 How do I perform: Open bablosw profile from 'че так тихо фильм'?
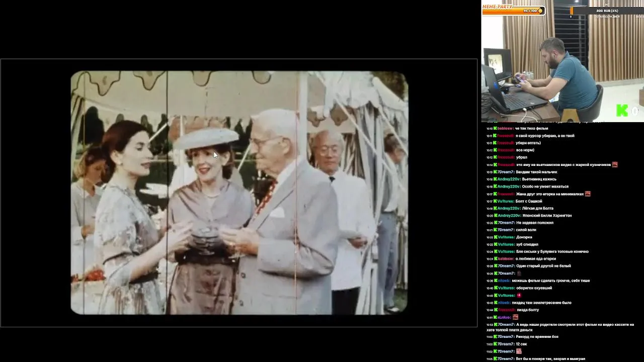pos(505,128)
